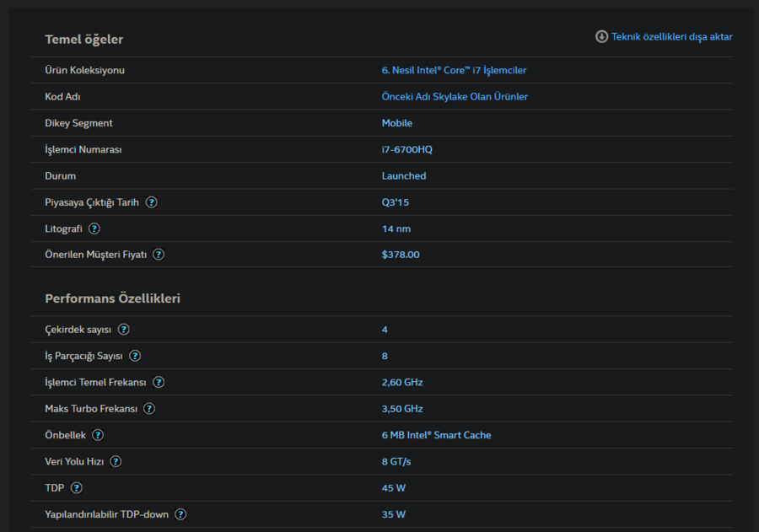Select the 2,60 GHz base frequency
This screenshot has height=532, width=759.
coord(401,383)
